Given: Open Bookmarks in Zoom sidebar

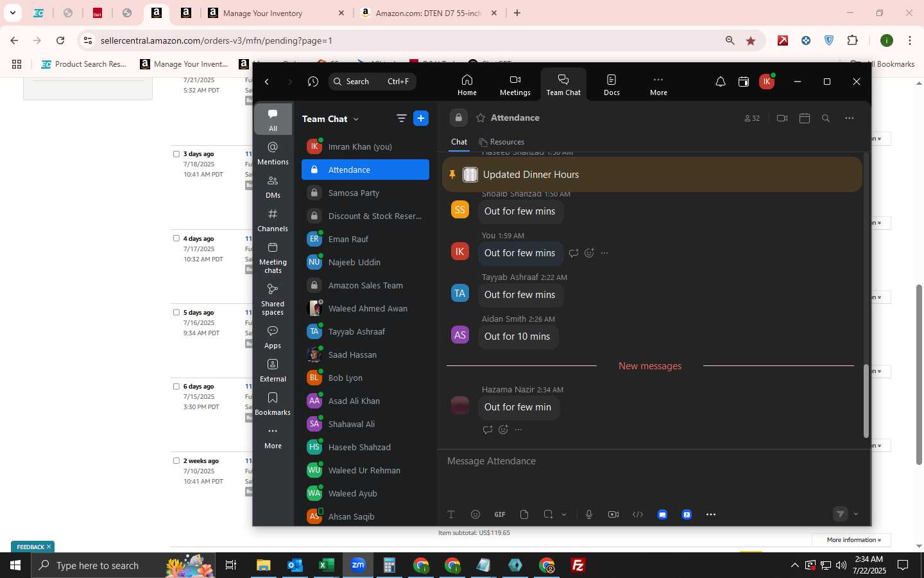Looking at the screenshot, I should tap(273, 404).
